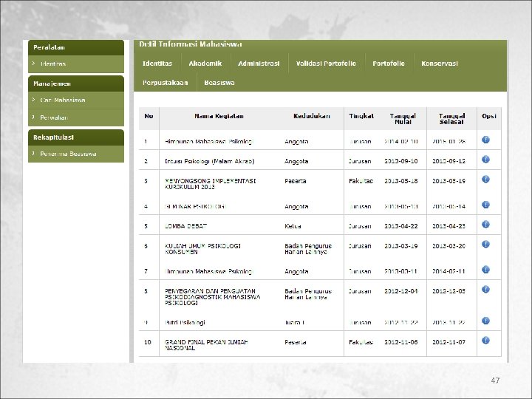Screen dimensions: 532x399
Task: Click the Kedudukan column header
Action: pyautogui.click(x=312, y=116)
